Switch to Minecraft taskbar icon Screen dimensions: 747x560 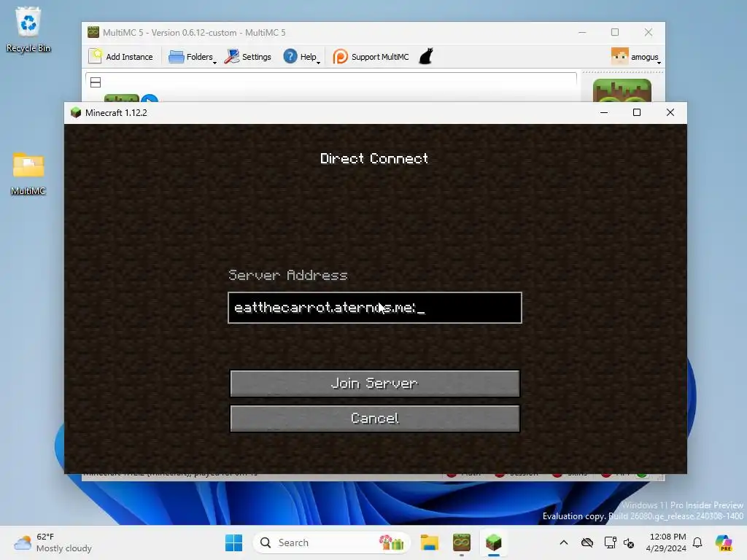coord(494,542)
